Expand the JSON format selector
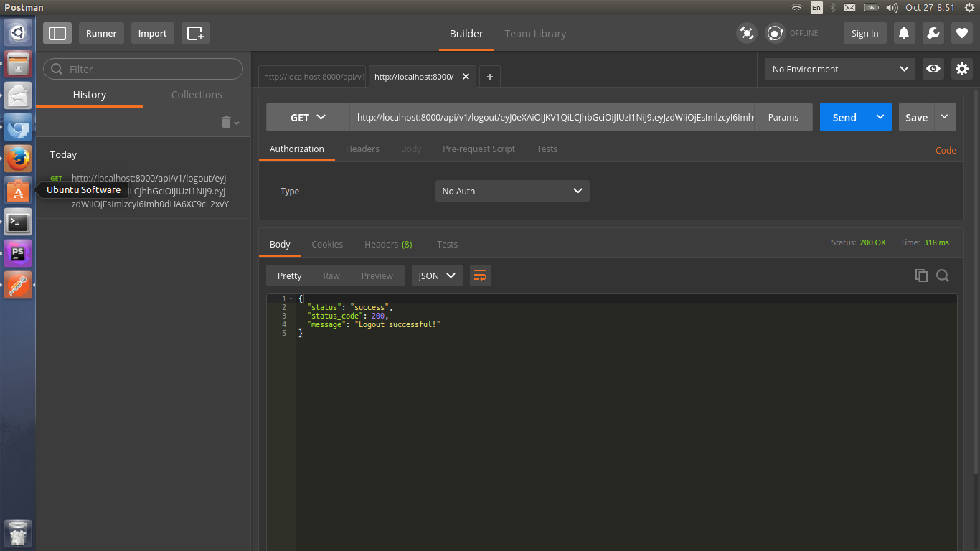The image size is (980, 551). click(x=437, y=275)
